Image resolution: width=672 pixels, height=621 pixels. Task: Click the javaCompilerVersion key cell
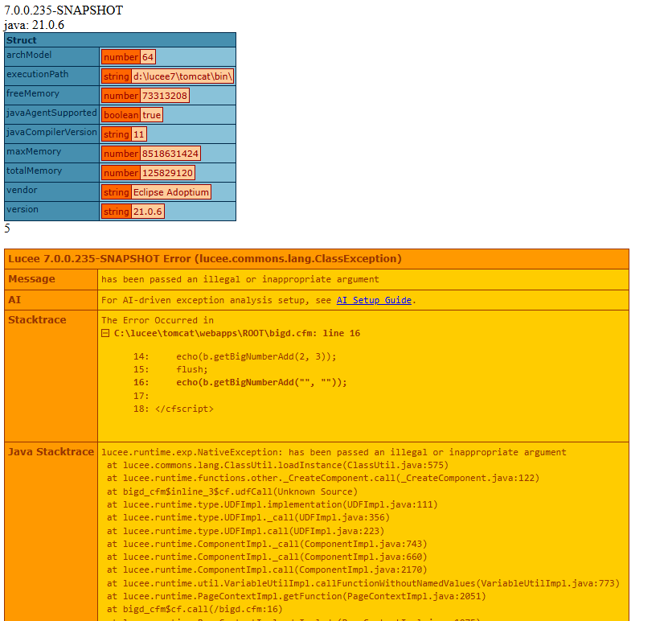pyautogui.click(x=52, y=134)
